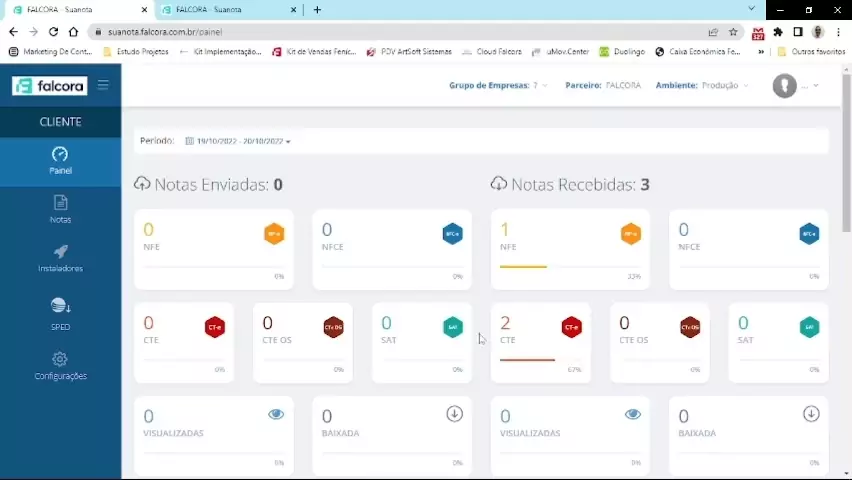Open a new browser tab
Screen dimensions: 852x480
click(317, 10)
